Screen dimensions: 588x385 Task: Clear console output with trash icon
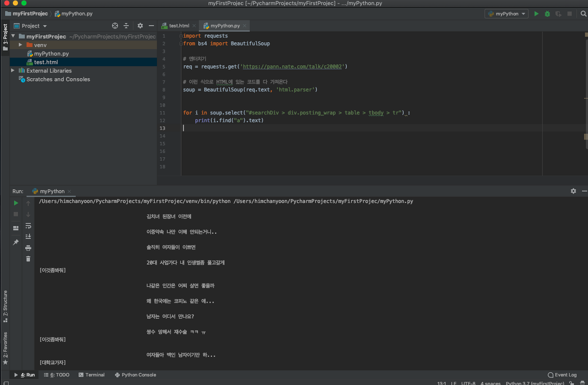28,259
